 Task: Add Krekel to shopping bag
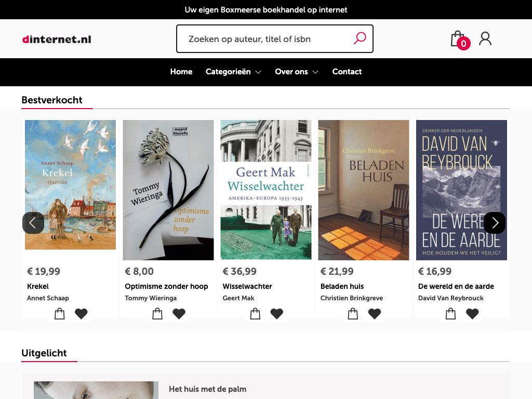click(x=60, y=314)
